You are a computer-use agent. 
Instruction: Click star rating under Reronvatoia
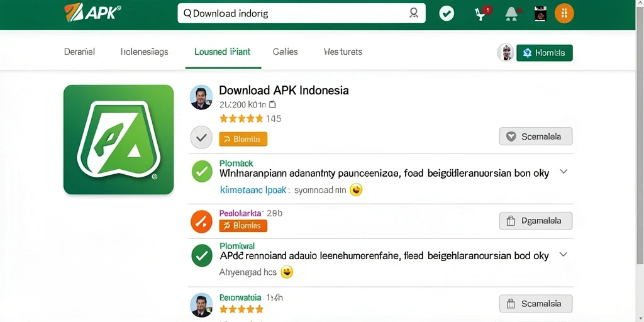tap(241, 308)
